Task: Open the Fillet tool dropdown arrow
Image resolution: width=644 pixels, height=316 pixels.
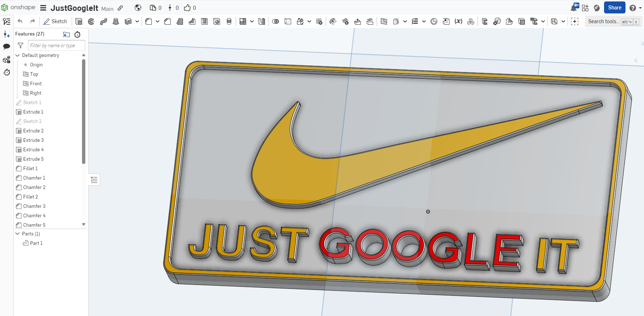Action: tap(157, 21)
